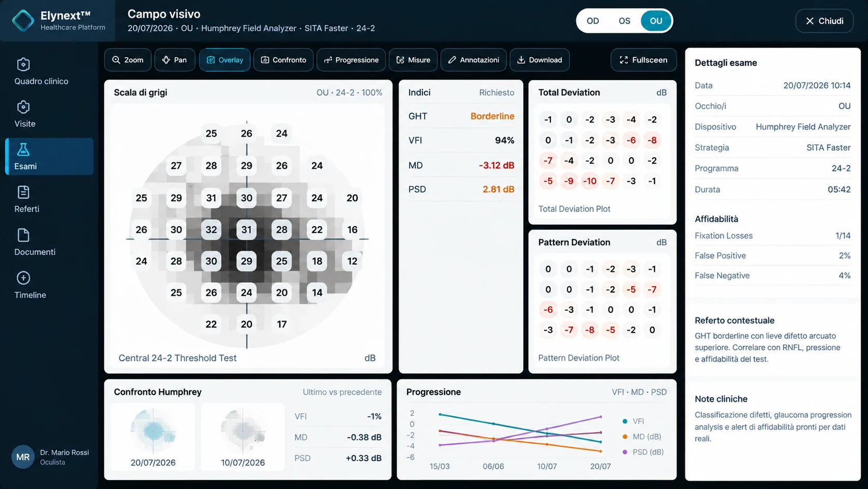Select the OU both-eyes option

click(x=656, y=21)
